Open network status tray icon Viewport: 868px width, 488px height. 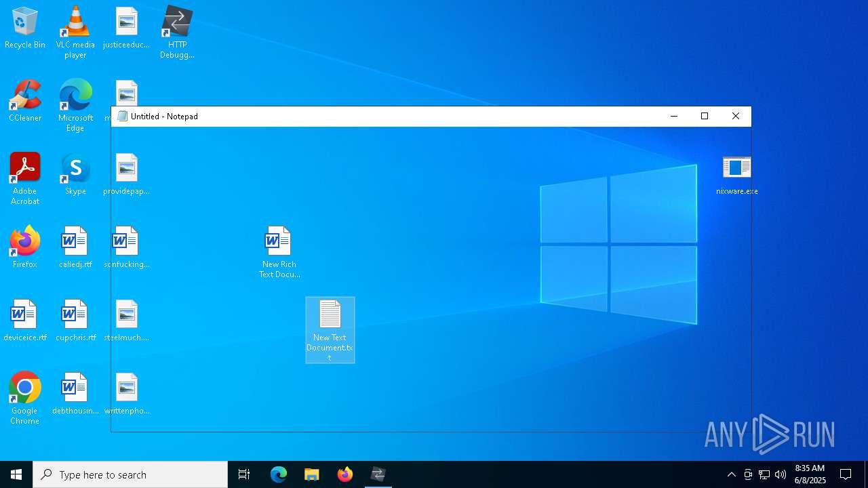click(764, 474)
